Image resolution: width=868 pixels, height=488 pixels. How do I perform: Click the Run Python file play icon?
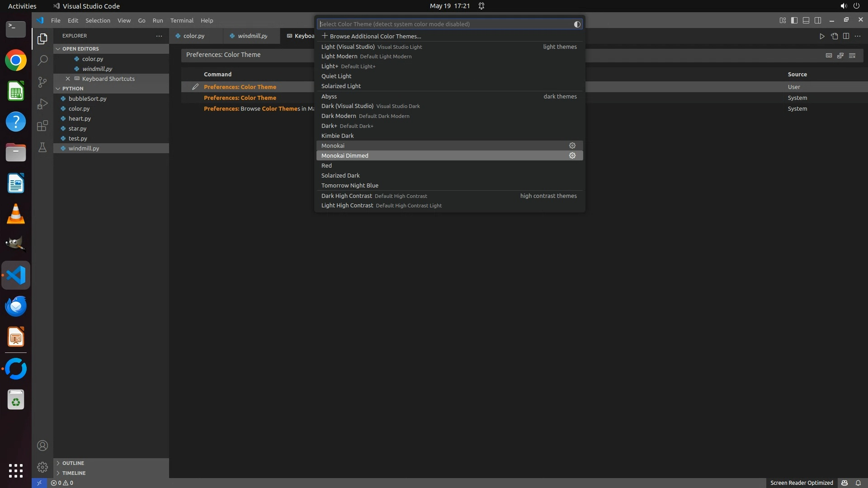coord(822,36)
